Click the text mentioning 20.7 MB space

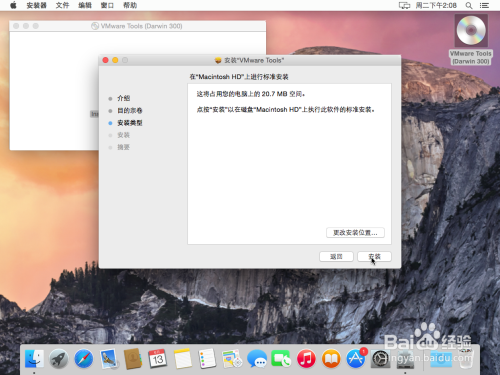(x=251, y=94)
